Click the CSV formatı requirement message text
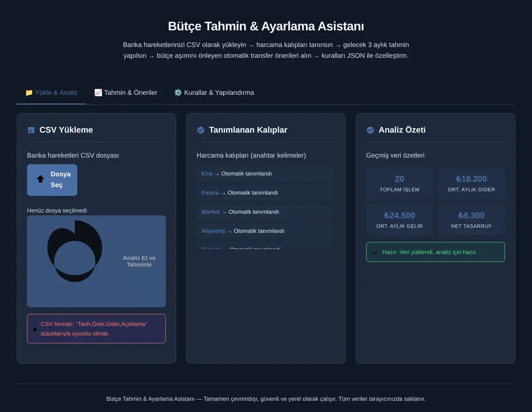The width and height of the screenshot is (532, 412). point(94,329)
